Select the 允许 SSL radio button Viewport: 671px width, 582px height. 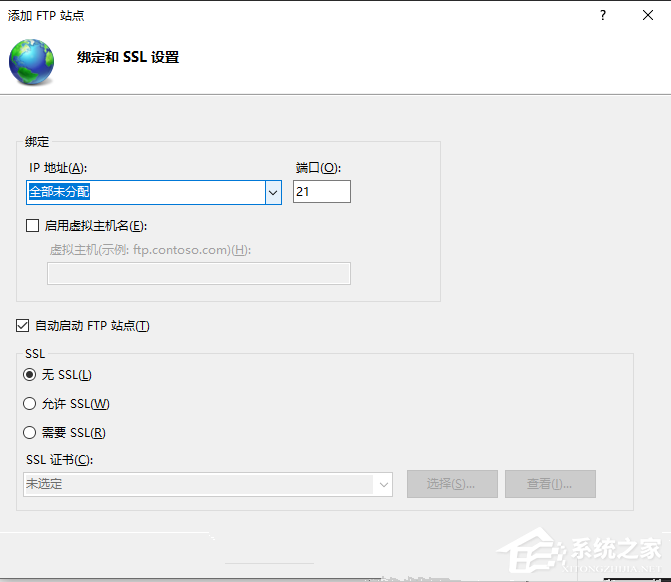(x=30, y=404)
